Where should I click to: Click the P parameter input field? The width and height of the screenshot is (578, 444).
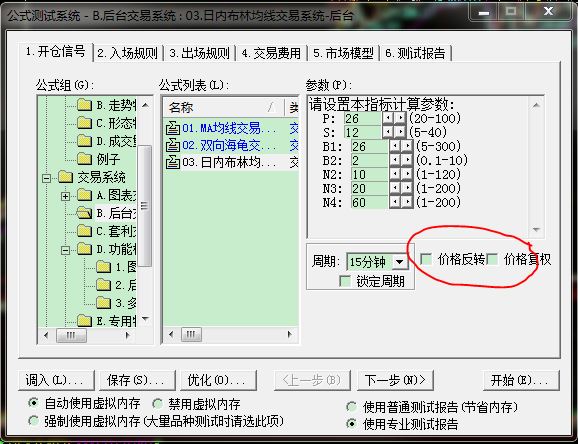(x=363, y=118)
